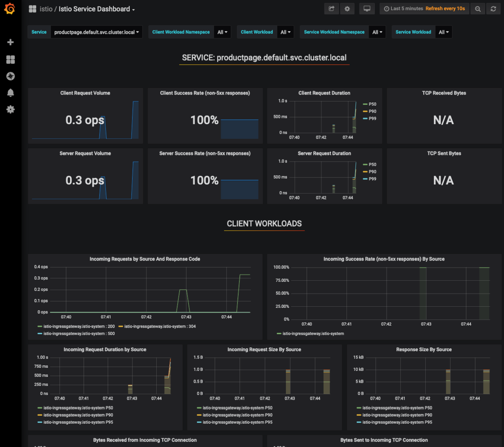This screenshot has width=504, height=447.
Task: Open the Configuration gear in the sidebar
Action: click(x=10, y=109)
